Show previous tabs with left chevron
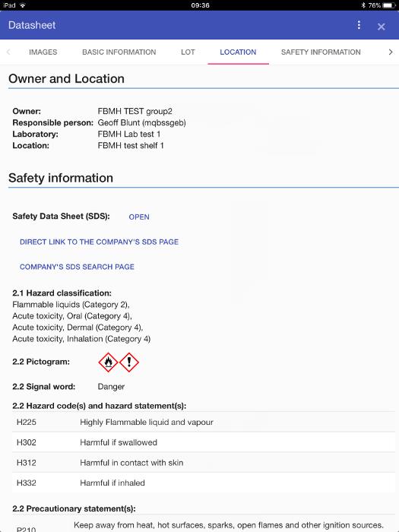Image resolution: width=399 pixels, height=532 pixels. 8,52
